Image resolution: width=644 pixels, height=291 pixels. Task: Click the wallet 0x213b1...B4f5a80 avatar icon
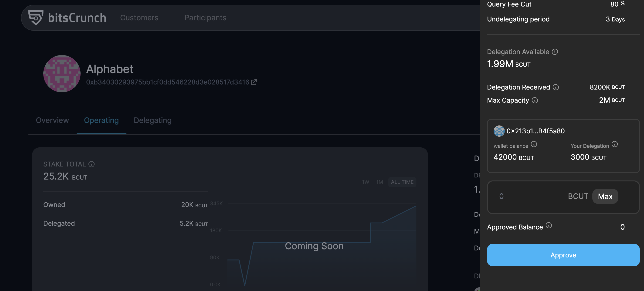499,131
